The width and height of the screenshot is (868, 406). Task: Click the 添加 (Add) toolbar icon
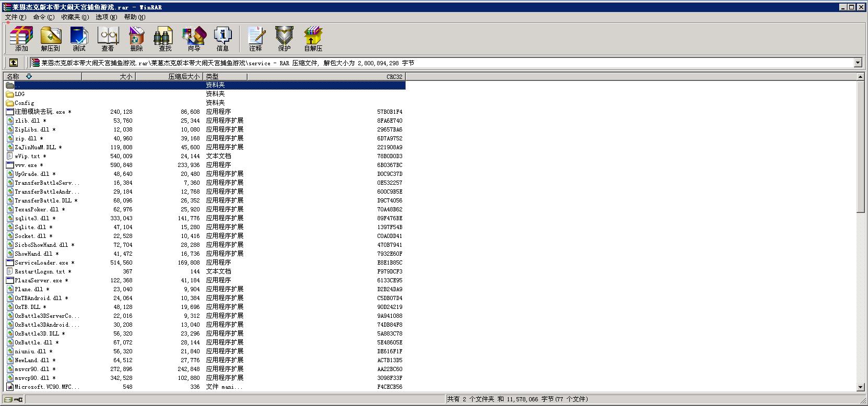21,39
